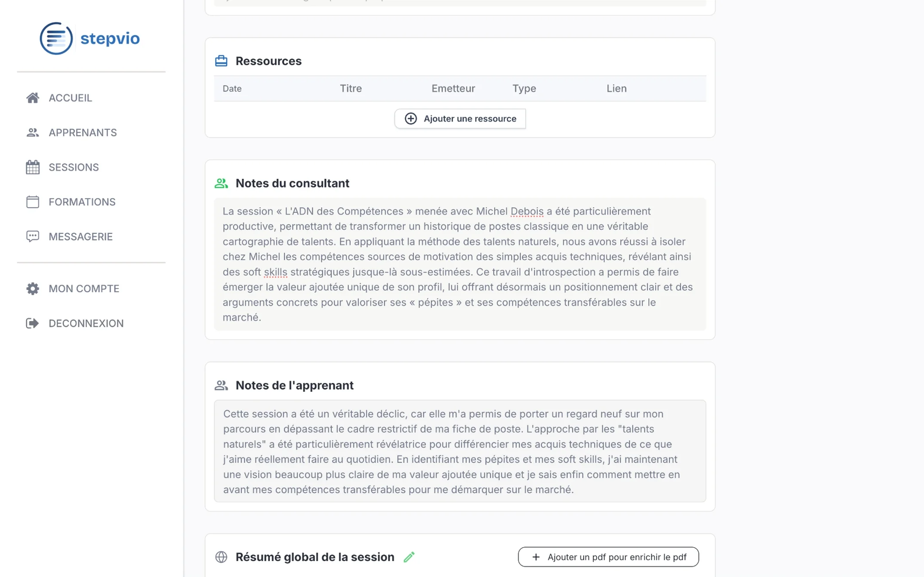Image resolution: width=924 pixels, height=577 pixels.
Task: Click the globe icon beside Résumé global
Action: [221, 557]
